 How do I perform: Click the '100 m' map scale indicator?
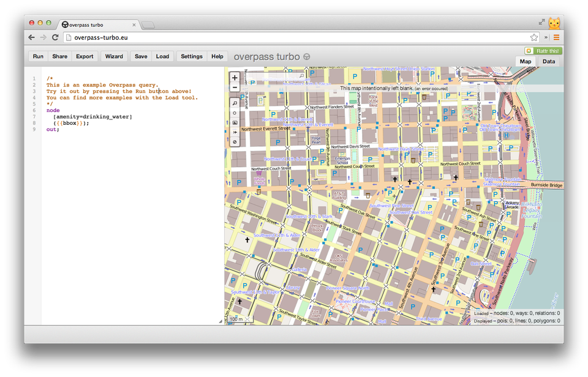[239, 319]
